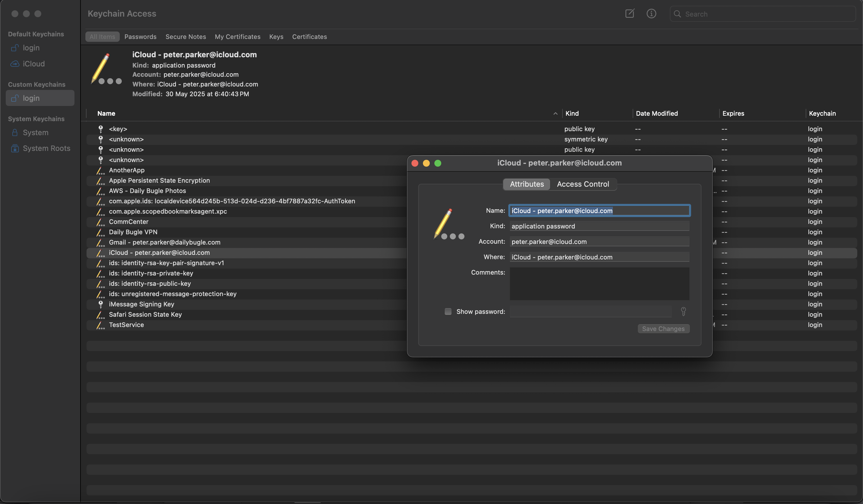Open the System Roots keychain
863x504 pixels.
(x=46, y=148)
